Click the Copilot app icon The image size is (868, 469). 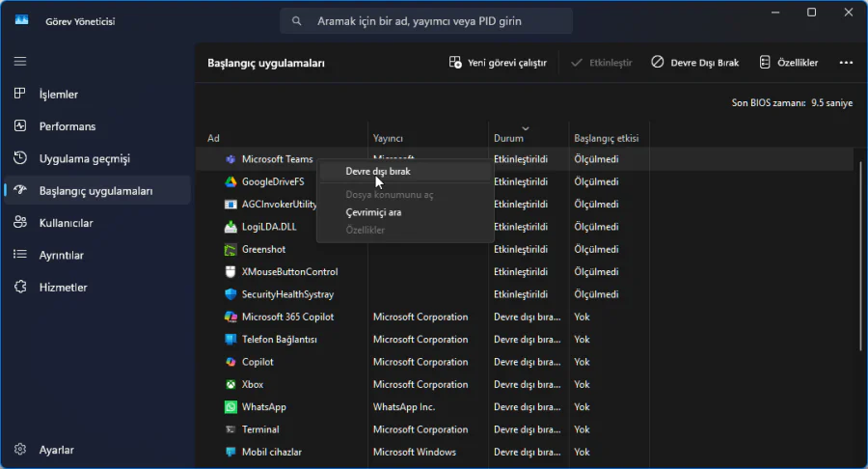231,362
